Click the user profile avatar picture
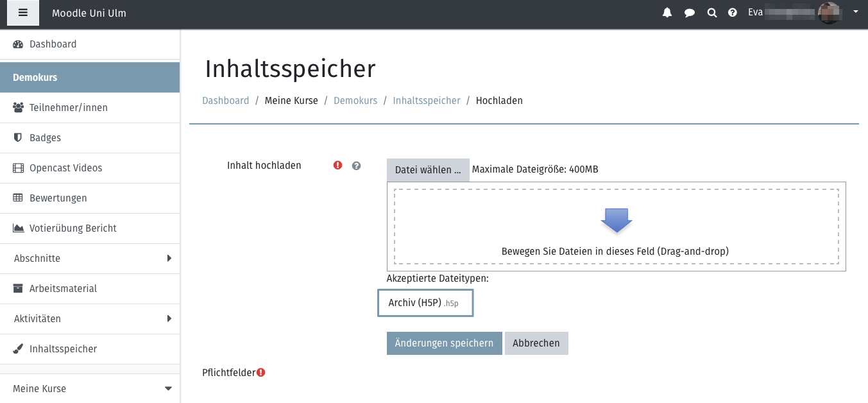 coord(829,13)
